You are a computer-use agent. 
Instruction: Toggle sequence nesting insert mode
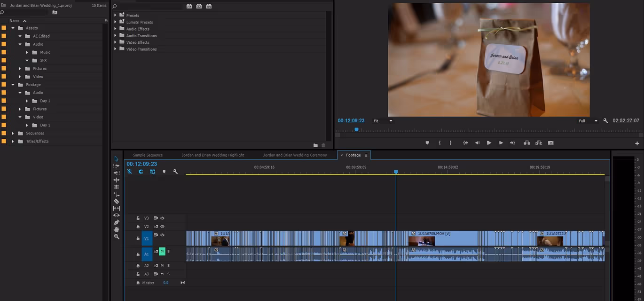[129, 172]
